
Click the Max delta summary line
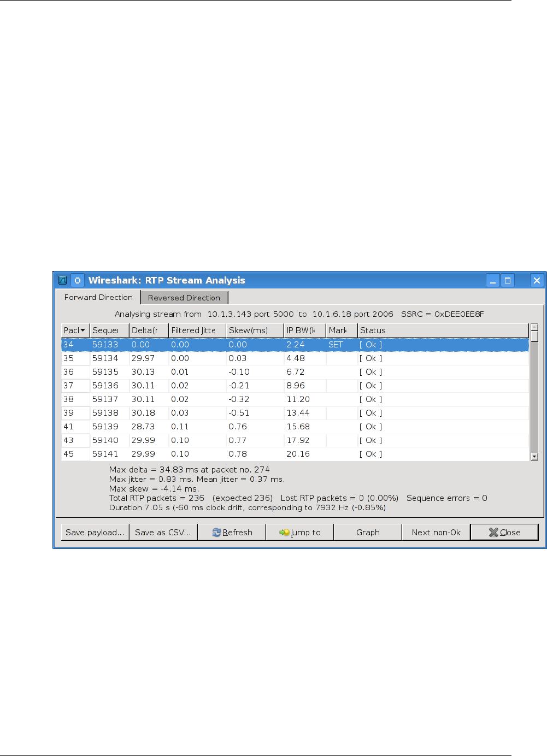pos(189,470)
